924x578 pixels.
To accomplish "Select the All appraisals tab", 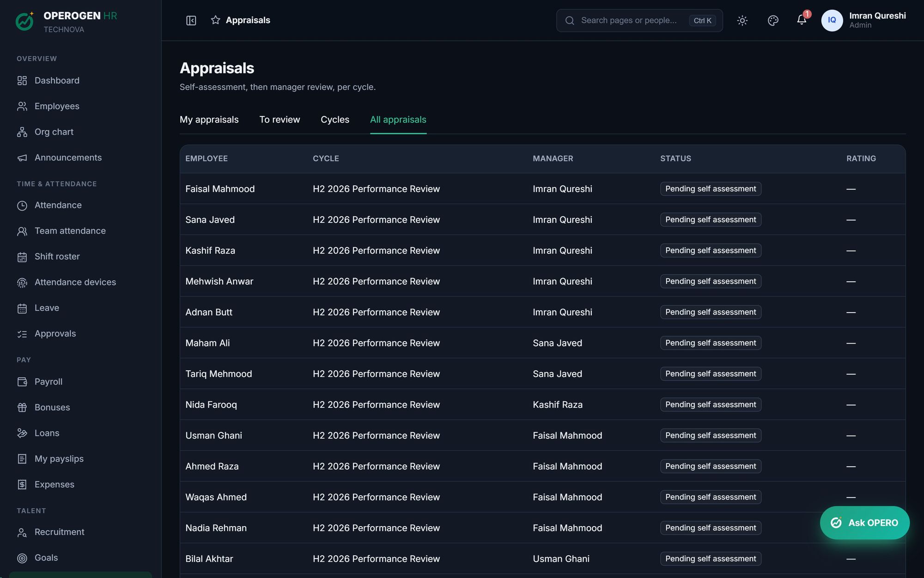I will coord(398,120).
